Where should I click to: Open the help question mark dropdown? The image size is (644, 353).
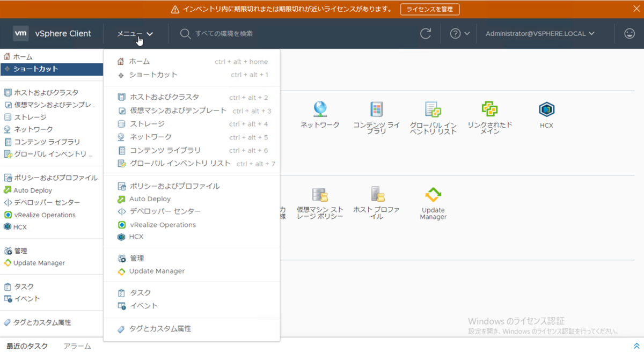(460, 34)
